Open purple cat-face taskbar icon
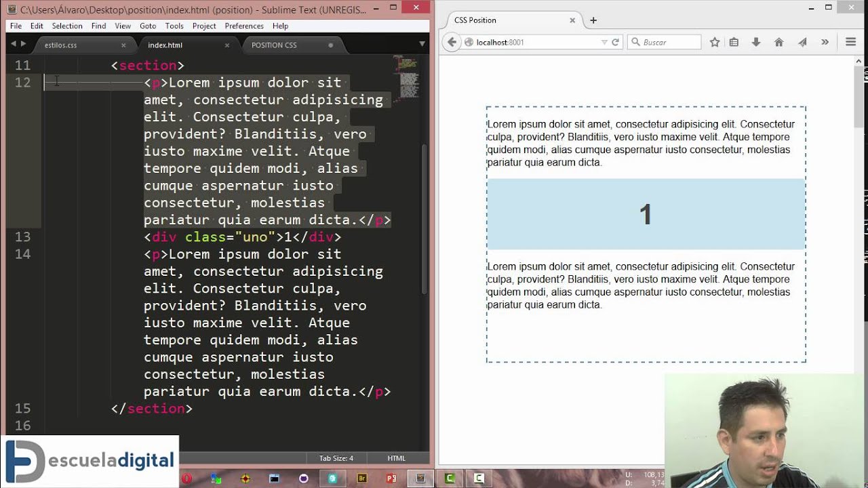868x488 pixels. [303, 479]
